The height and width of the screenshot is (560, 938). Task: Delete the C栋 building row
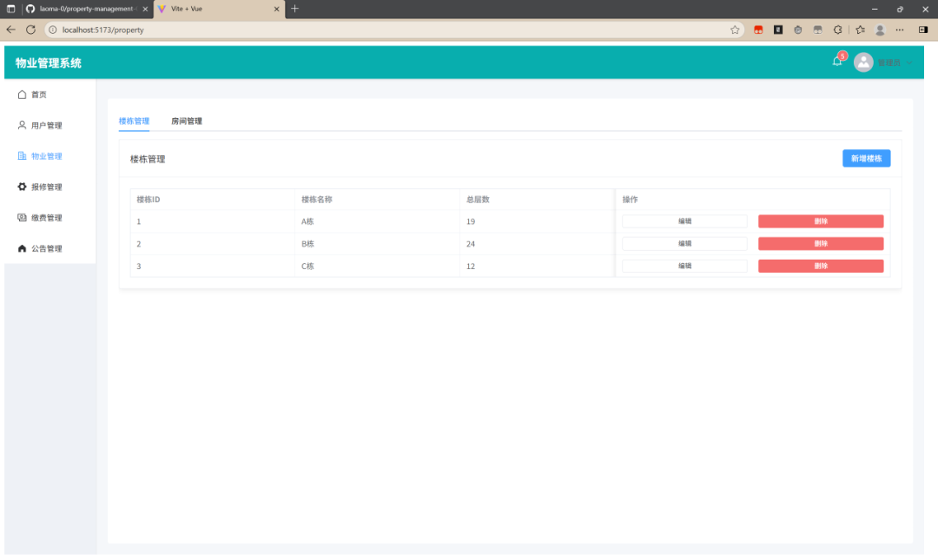[x=821, y=267]
